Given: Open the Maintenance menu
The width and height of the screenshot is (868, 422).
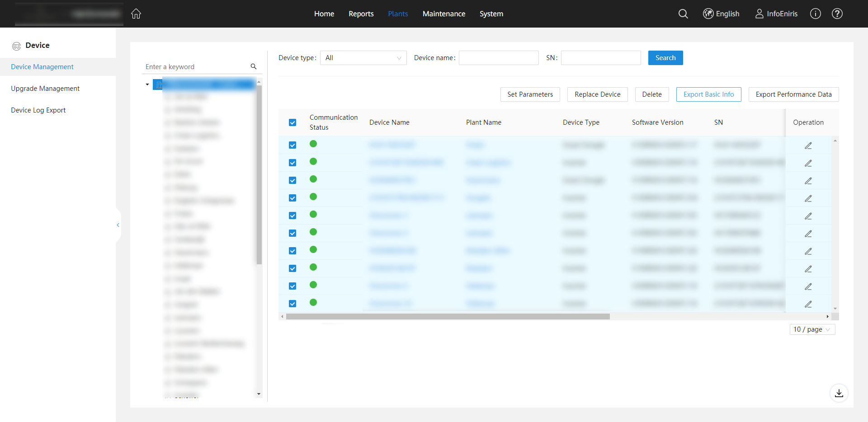Looking at the screenshot, I should (x=444, y=14).
